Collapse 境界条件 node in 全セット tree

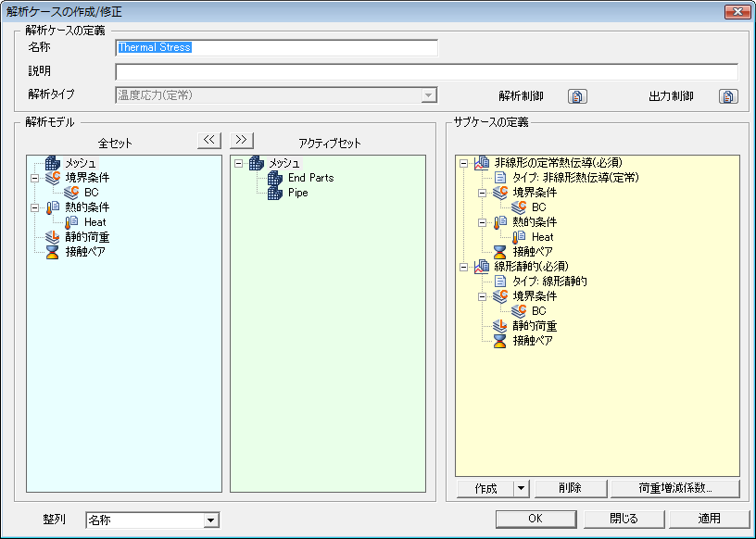[34, 178]
